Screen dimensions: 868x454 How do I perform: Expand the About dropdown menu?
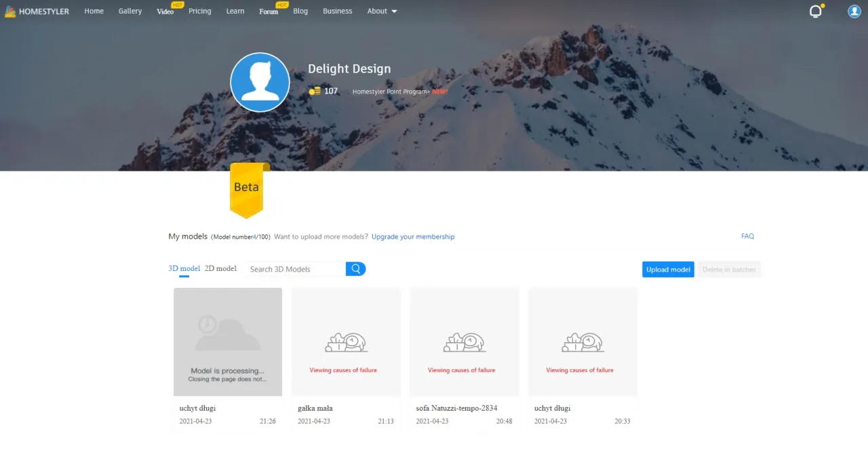tap(382, 12)
